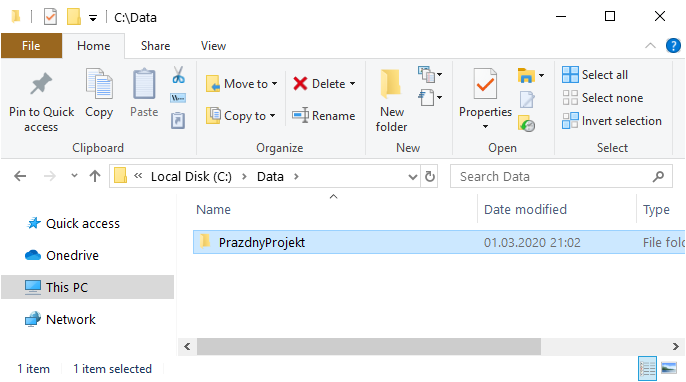Expand chevron after Data in address bar
This screenshot has height=382, width=686.
click(296, 176)
